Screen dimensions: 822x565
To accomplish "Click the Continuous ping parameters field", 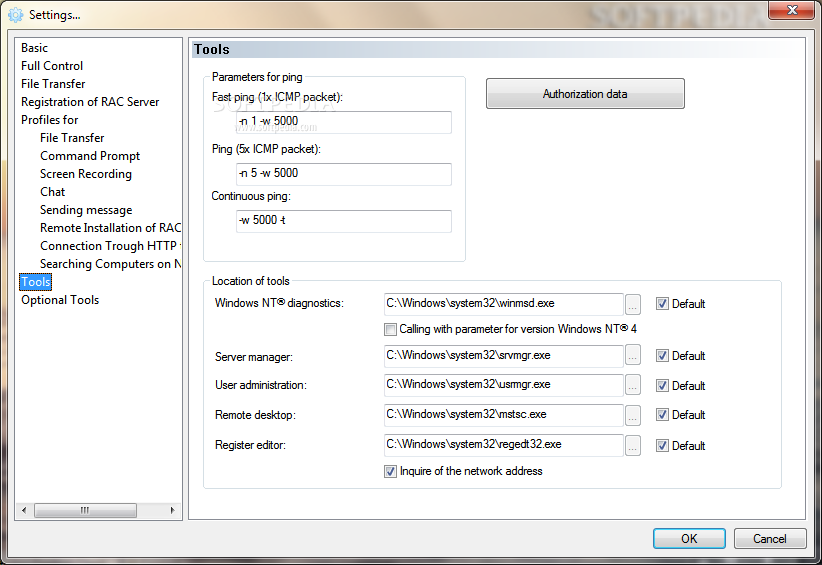I will 343,221.
